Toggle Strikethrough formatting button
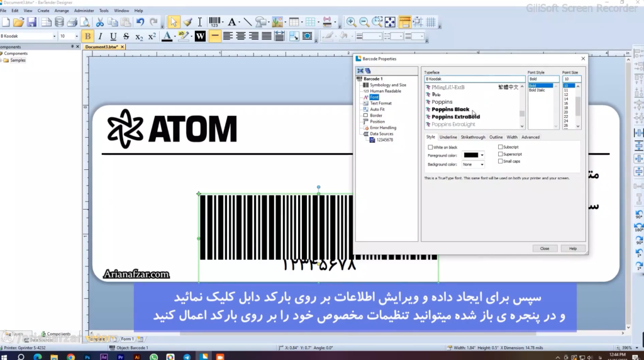 [x=126, y=36]
